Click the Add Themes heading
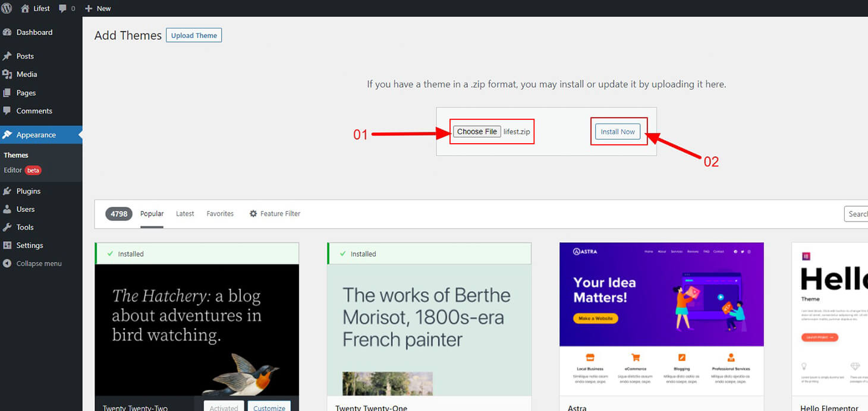The width and height of the screenshot is (868, 411). [128, 36]
